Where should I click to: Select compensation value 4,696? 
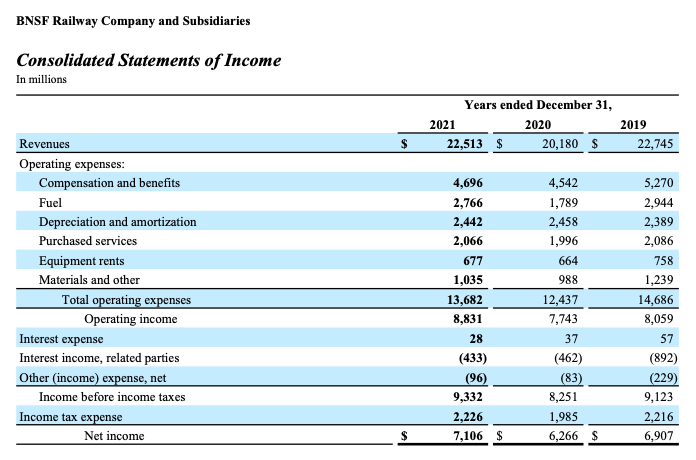click(468, 183)
